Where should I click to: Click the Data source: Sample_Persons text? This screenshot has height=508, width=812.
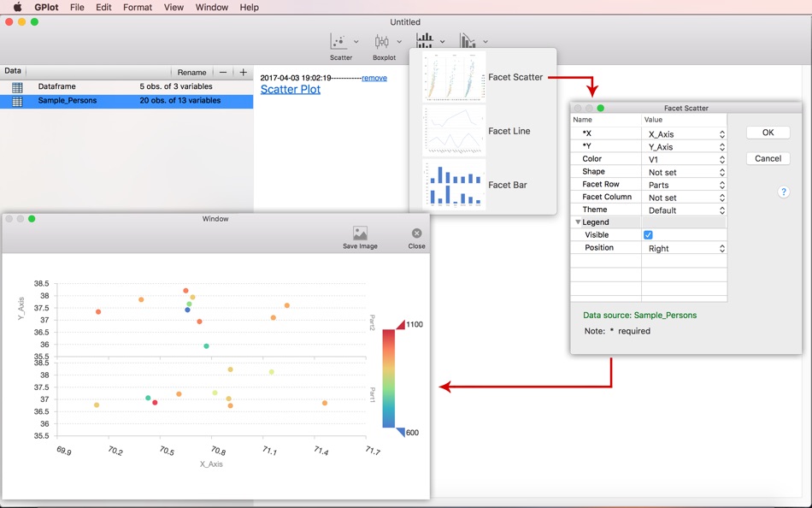pos(639,316)
